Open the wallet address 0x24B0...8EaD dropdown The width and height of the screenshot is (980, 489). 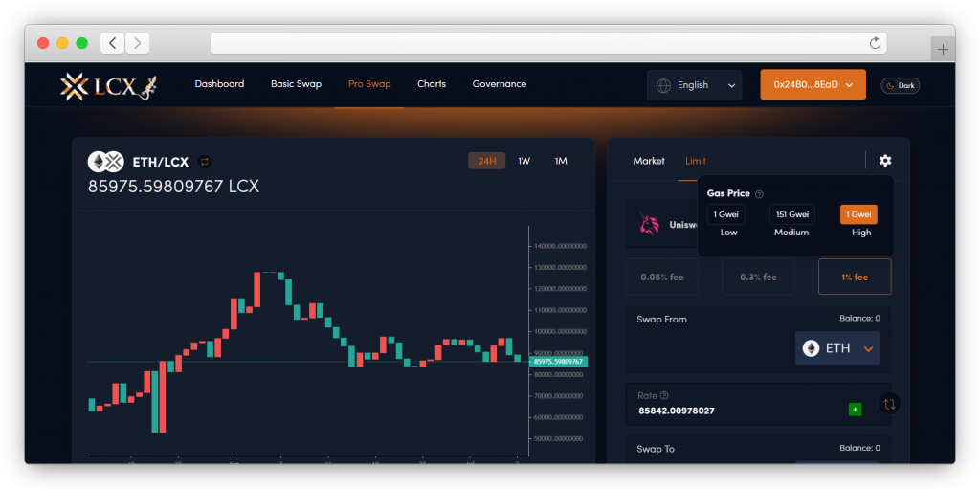point(813,84)
